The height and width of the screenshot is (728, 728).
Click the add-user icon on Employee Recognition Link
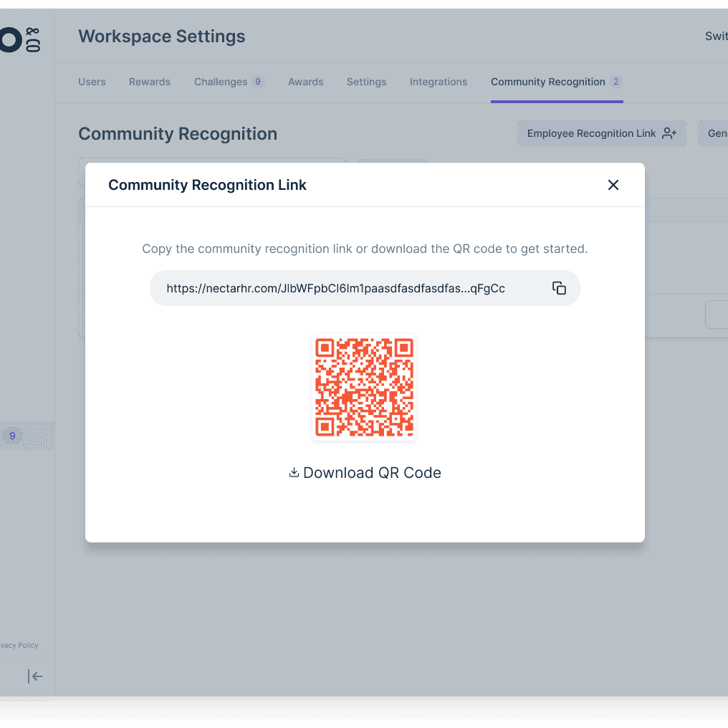pyautogui.click(x=669, y=133)
